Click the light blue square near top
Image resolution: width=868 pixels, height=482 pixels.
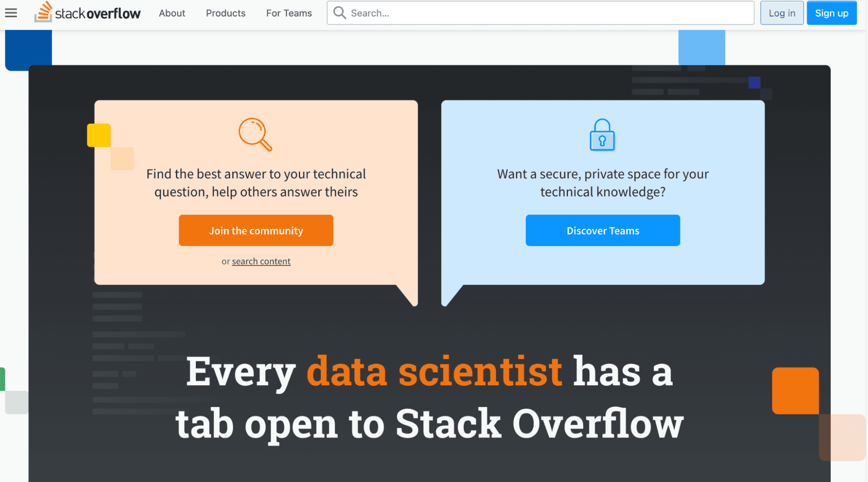click(702, 47)
